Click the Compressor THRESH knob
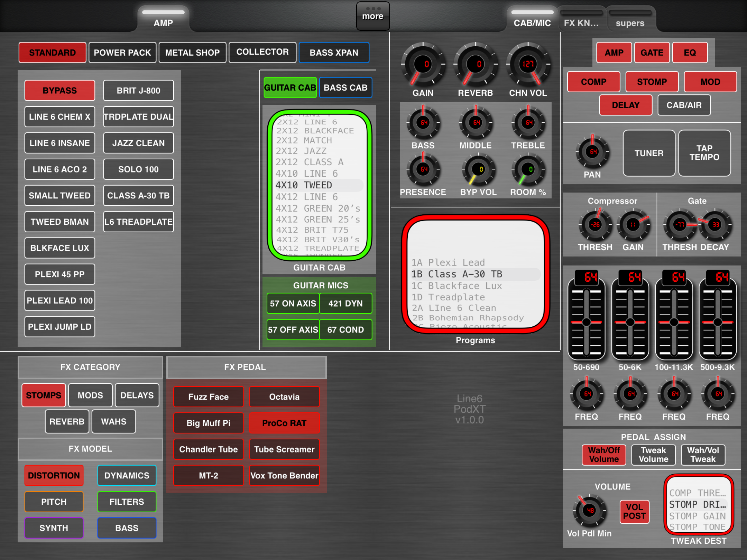Image resolution: width=747 pixels, height=560 pixels. 595,225
